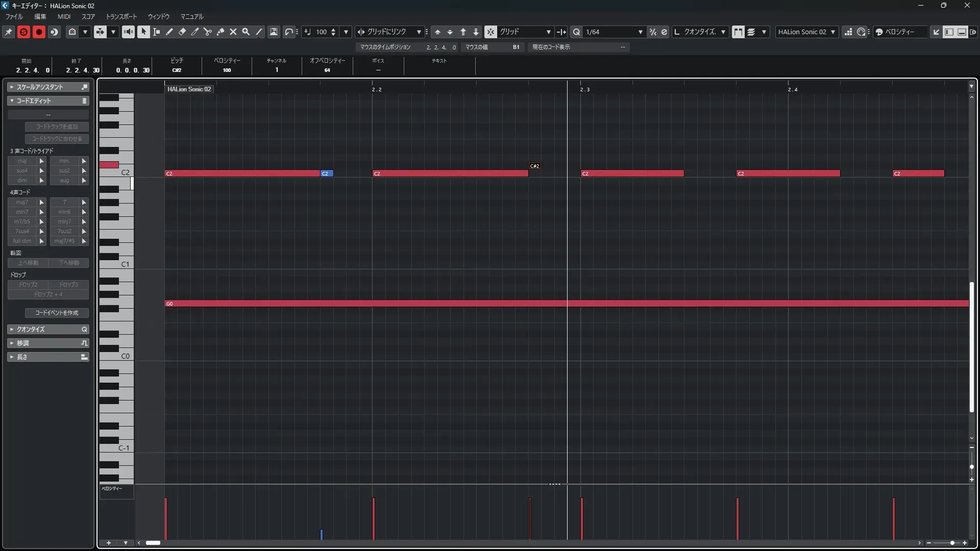Select the Glue tool
Screen dimensions: 980x551
(x=220, y=32)
